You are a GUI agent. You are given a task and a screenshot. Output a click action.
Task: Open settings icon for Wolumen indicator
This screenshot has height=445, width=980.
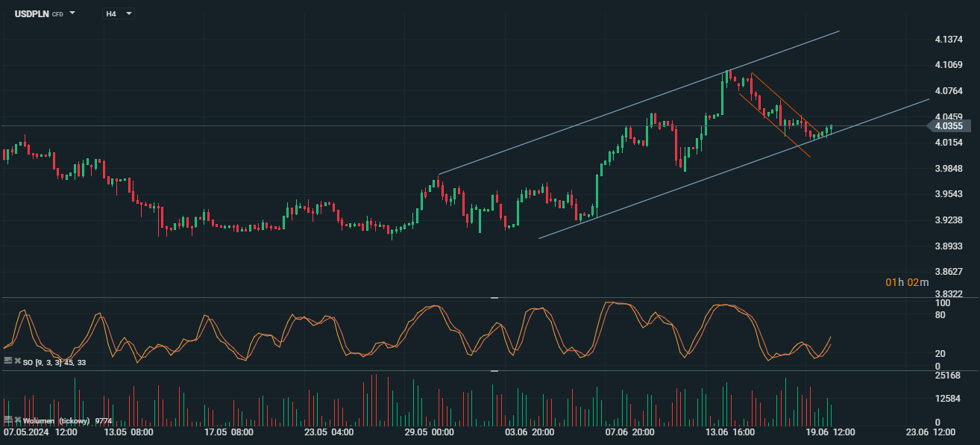click(x=7, y=420)
